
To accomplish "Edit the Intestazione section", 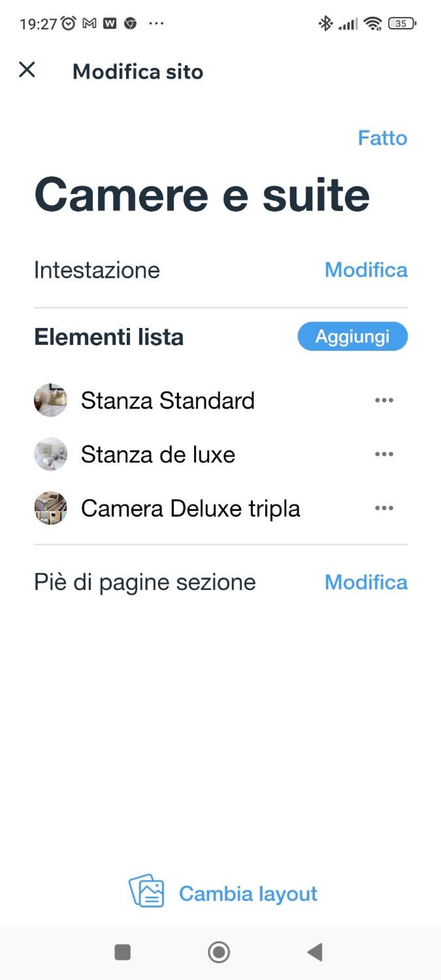I will point(366,270).
